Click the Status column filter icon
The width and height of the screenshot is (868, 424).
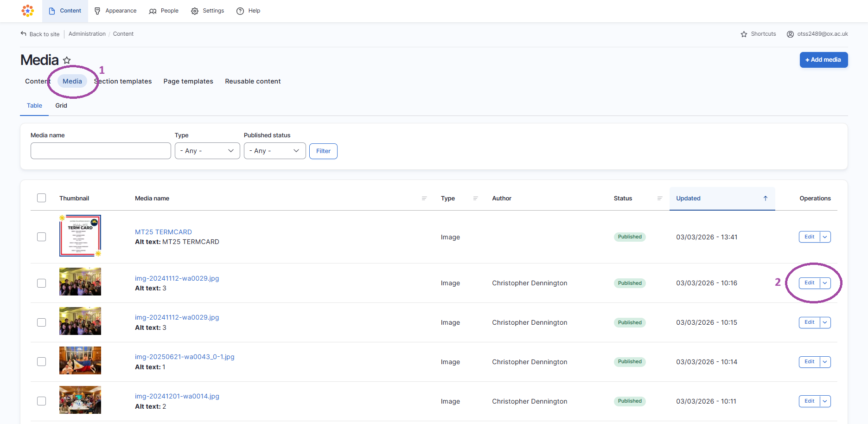(x=659, y=199)
